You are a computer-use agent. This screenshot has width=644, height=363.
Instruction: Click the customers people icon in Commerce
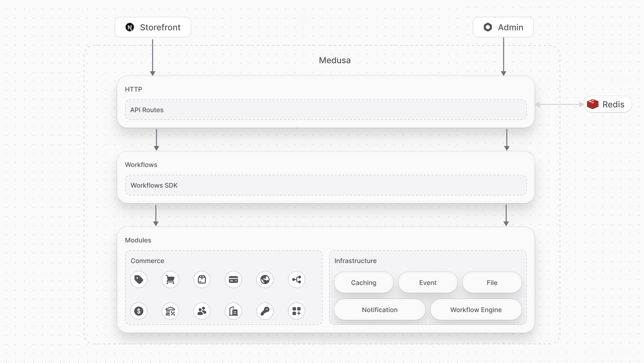(x=202, y=311)
